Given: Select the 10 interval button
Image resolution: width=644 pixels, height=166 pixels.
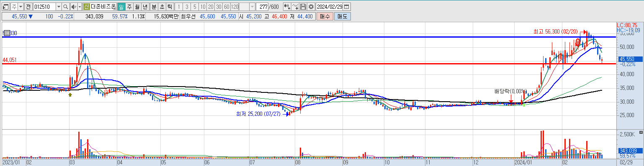Looking at the screenshot, I should [202, 7].
